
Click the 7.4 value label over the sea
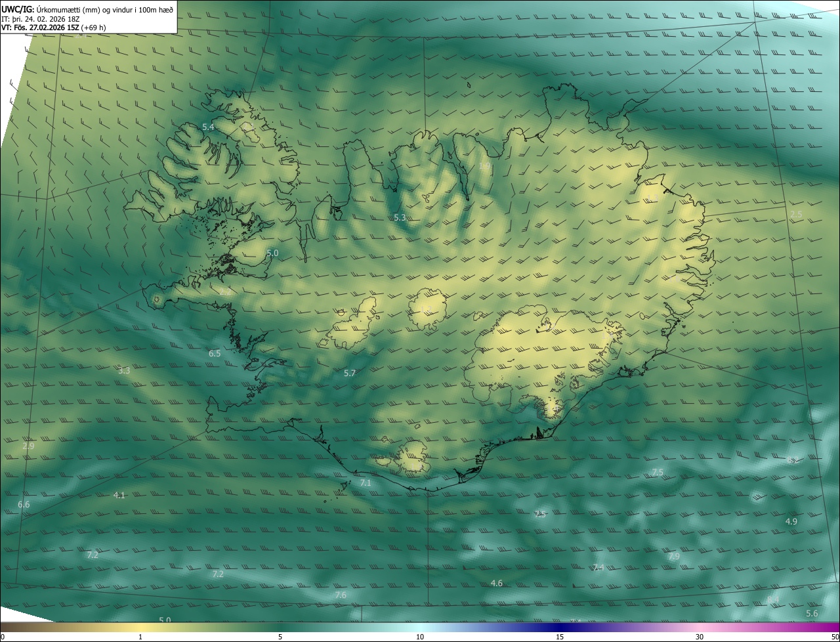coord(598,568)
